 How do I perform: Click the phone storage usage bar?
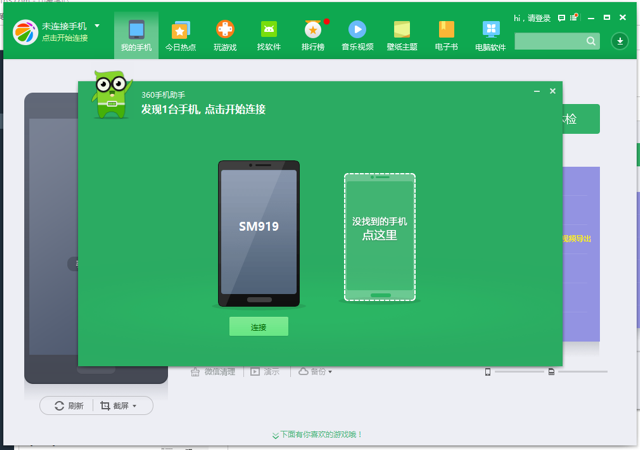(520, 372)
